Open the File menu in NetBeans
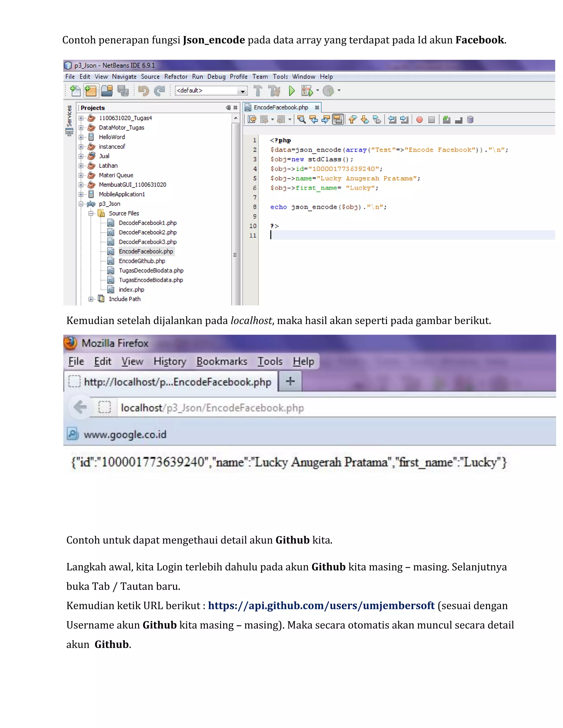This screenshot has width=563, height=728. (x=70, y=77)
